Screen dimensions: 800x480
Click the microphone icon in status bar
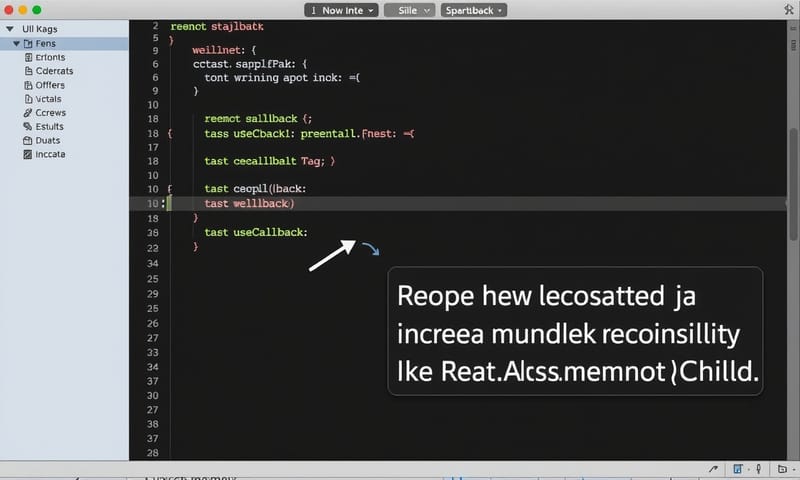click(x=759, y=469)
